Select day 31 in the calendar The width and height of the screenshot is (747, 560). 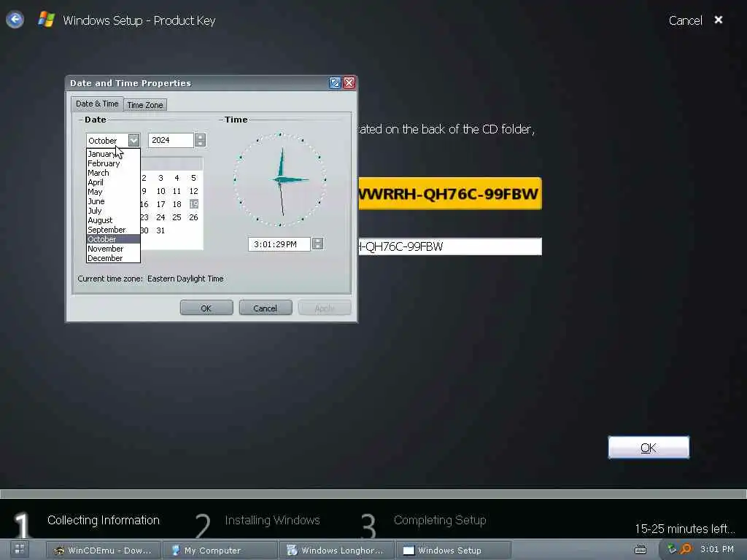pos(160,230)
